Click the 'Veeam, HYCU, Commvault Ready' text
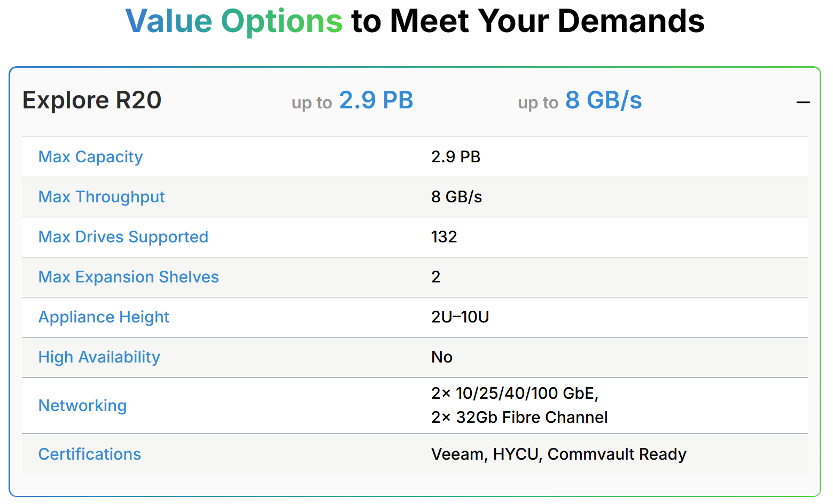 click(558, 454)
